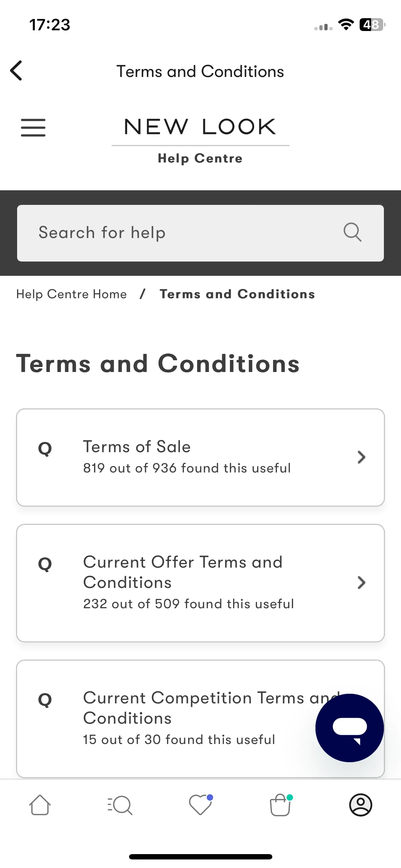Image resolution: width=401 pixels, height=868 pixels.
Task: Click the Help Centre label under logo
Action: [x=200, y=158]
